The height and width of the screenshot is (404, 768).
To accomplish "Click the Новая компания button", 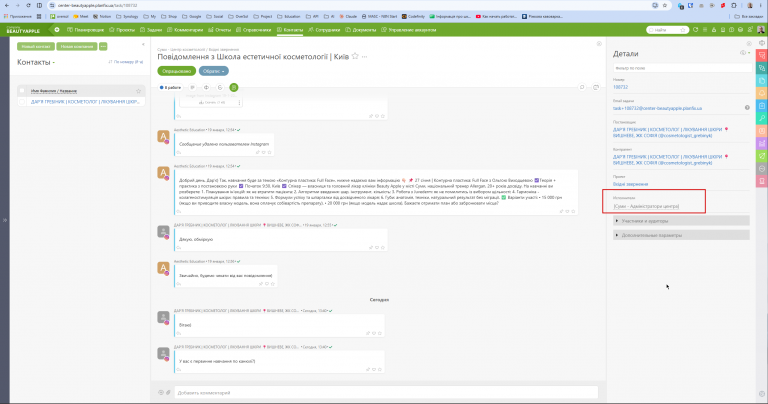I will (77, 47).
